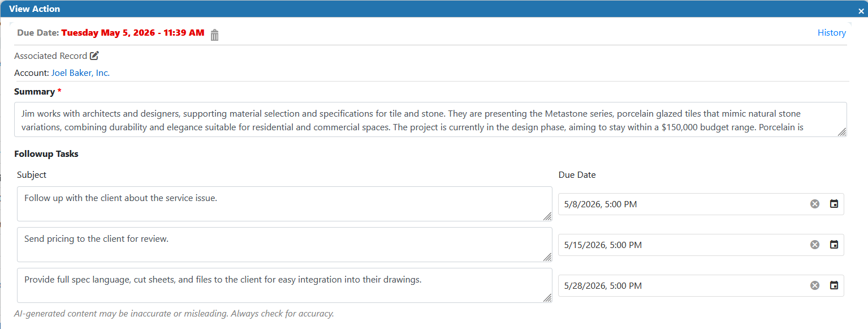
Task: Open calendar picker for 5/28/2026 date
Action: [834, 285]
